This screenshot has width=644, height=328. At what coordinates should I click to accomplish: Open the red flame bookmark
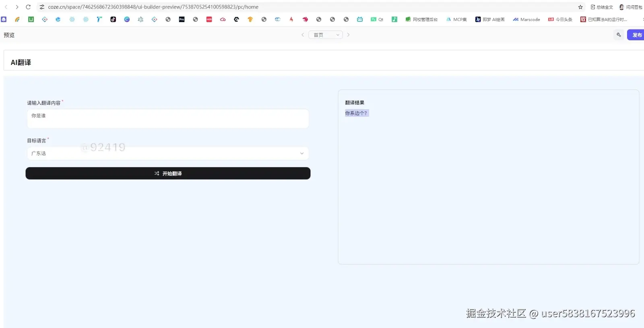291,19
